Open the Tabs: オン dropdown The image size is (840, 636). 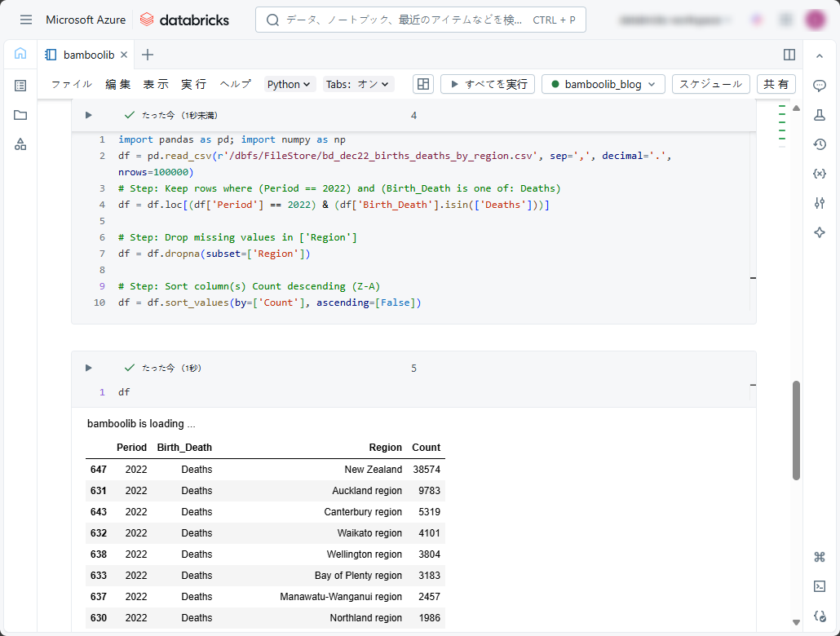coord(358,84)
